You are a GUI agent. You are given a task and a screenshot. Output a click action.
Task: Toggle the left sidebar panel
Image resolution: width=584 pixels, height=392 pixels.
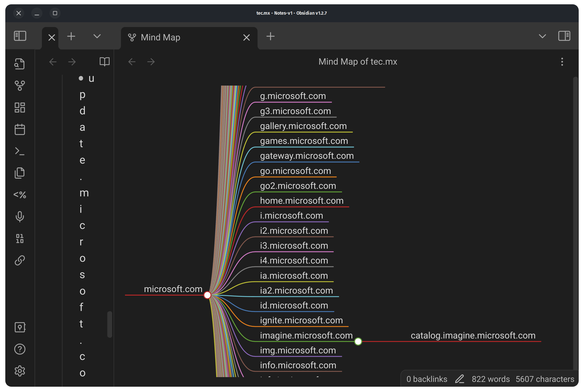pos(20,36)
